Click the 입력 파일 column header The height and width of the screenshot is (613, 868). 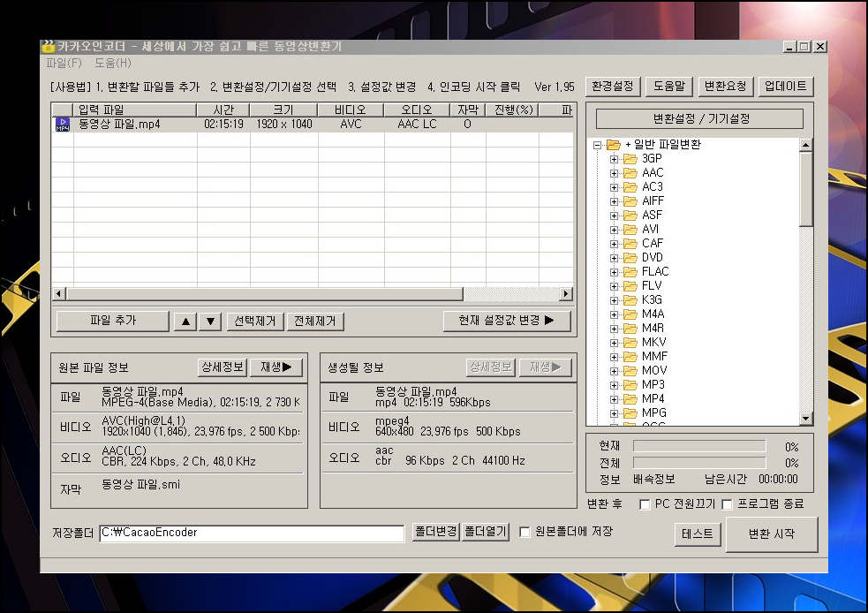tap(134, 110)
